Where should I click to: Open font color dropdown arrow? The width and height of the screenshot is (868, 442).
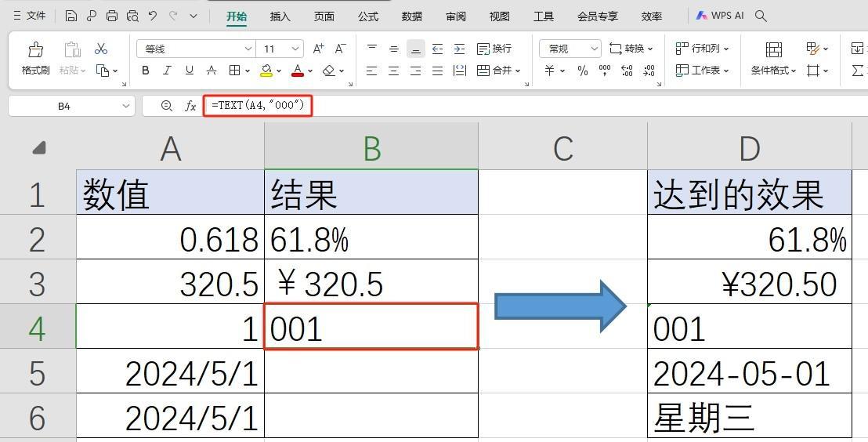[x=310, y=71]
